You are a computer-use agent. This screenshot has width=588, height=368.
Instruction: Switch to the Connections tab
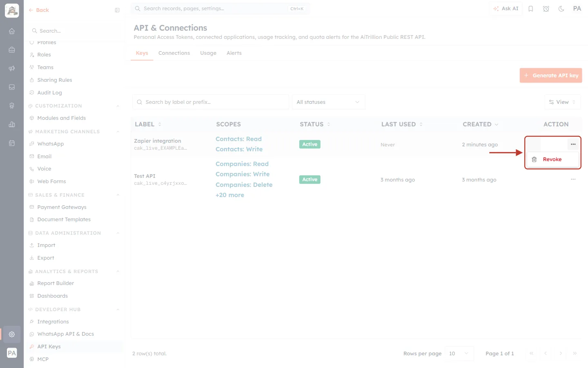[174, 53]
